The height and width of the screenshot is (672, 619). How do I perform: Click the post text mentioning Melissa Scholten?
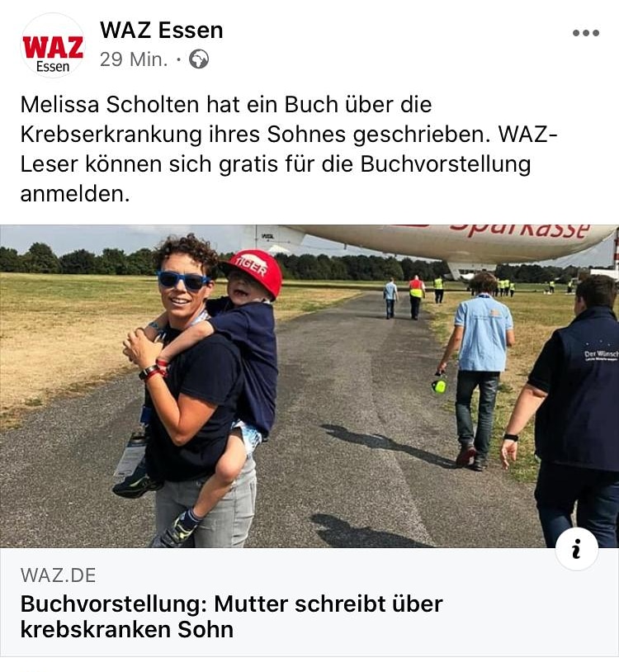point(289,149)
